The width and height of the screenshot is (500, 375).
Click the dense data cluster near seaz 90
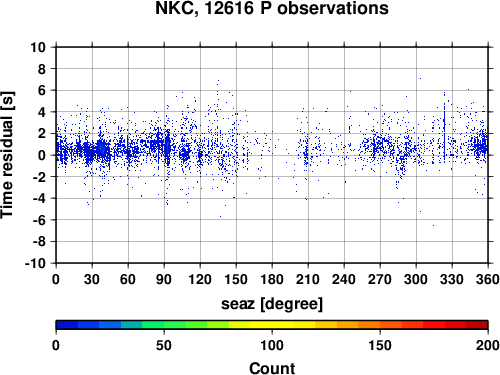(167, 145)
